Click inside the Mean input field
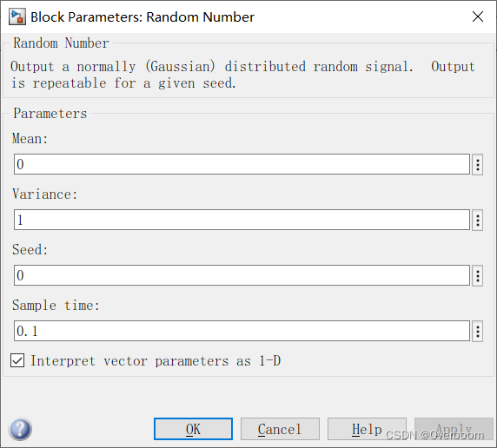 click(242, 164)
